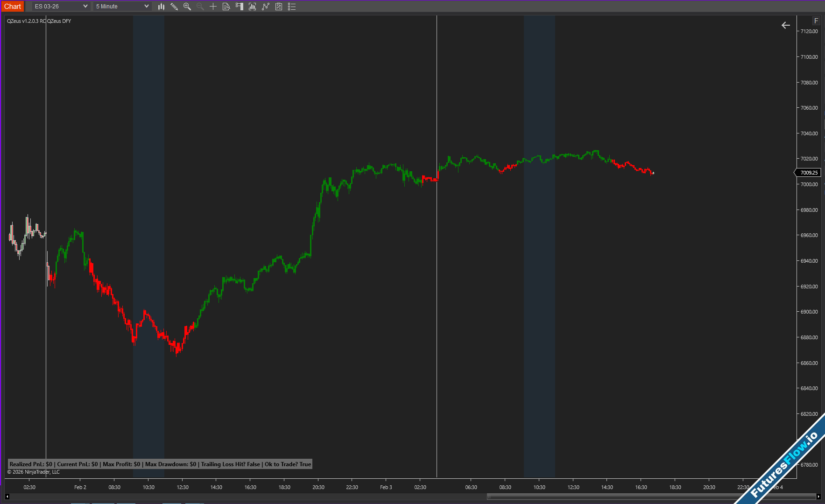Toggle the F fixed-scale button
This screenshot has height=504, width=825.
coord(816,21)
